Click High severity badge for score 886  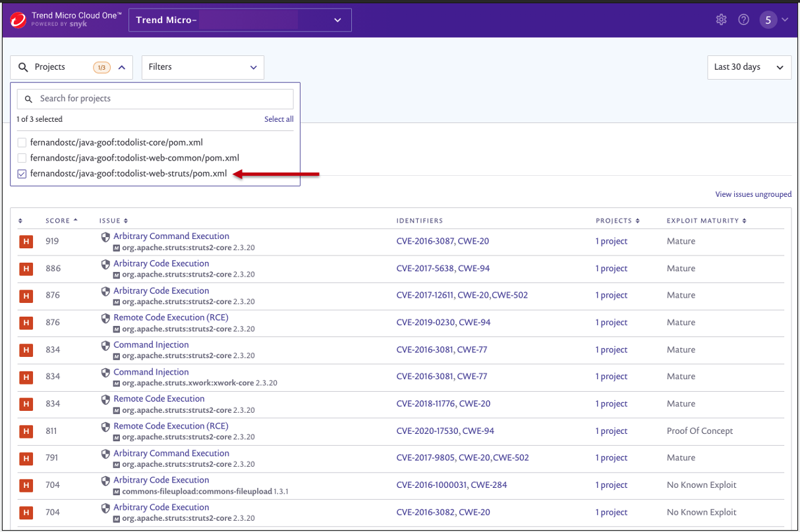26,269
